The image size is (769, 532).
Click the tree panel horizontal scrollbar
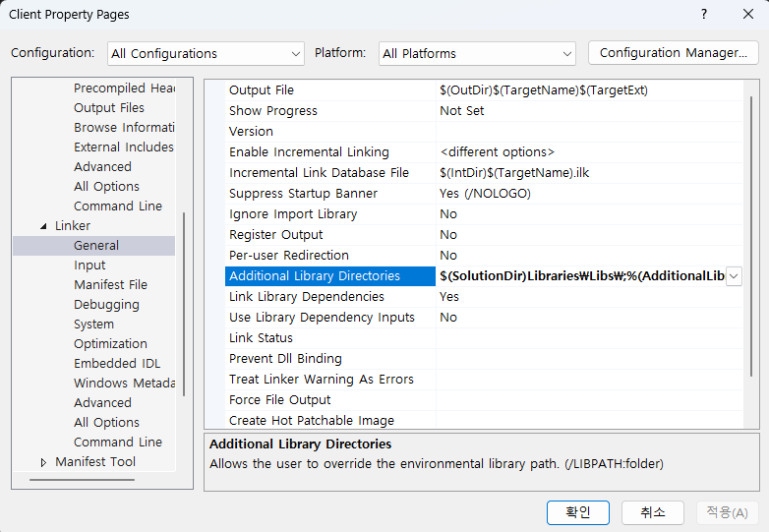[82, 480]
